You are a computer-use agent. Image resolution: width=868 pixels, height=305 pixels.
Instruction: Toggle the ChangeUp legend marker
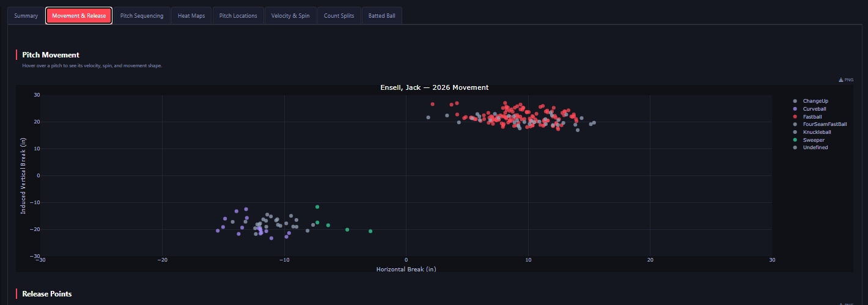[795, 101]
